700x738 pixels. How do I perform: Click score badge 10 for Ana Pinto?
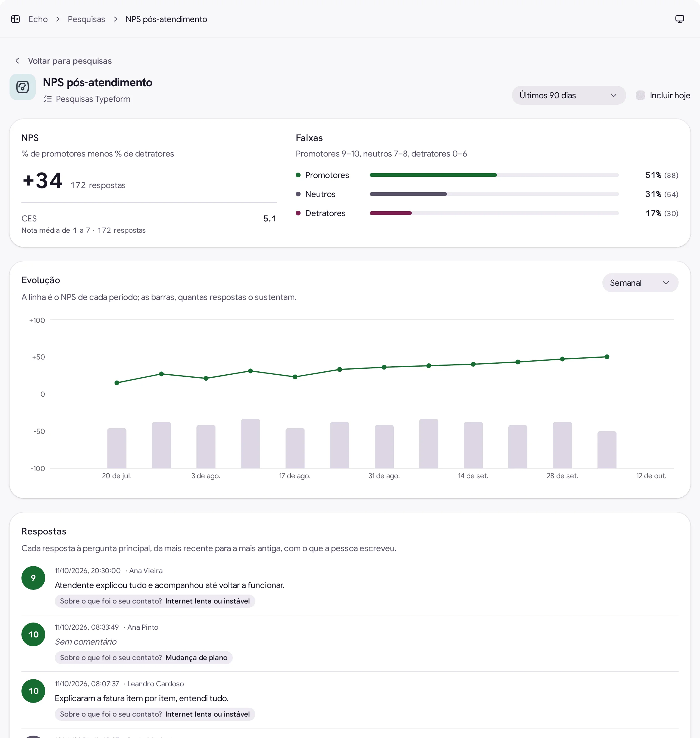coord(33,634)
